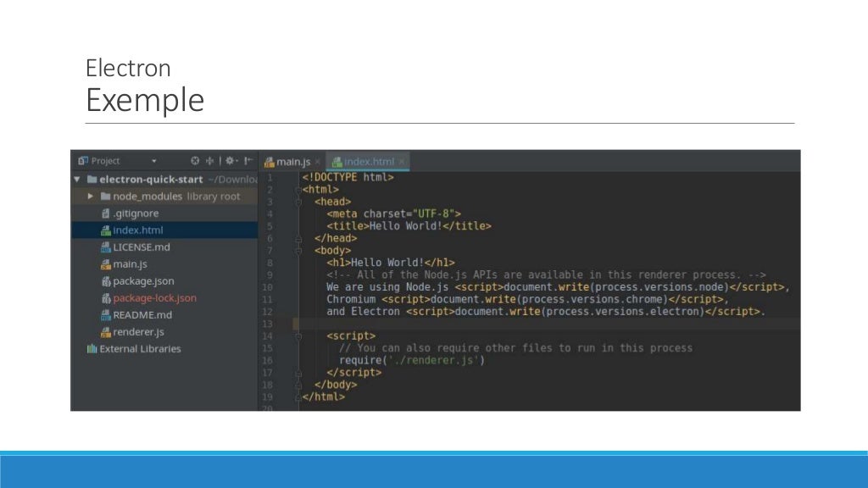Click the renderer.js file icon
The image size is (868, 488).
tap(106, 332)
